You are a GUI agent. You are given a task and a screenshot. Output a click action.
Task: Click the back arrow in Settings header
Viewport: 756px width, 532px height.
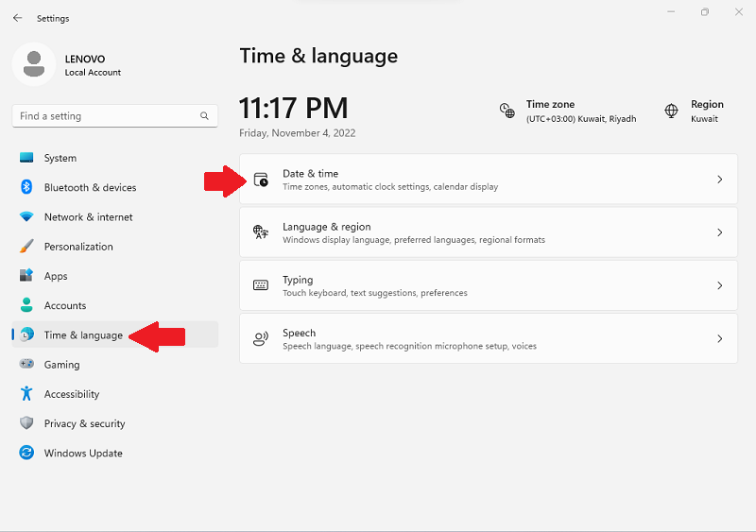pos(17,18)
